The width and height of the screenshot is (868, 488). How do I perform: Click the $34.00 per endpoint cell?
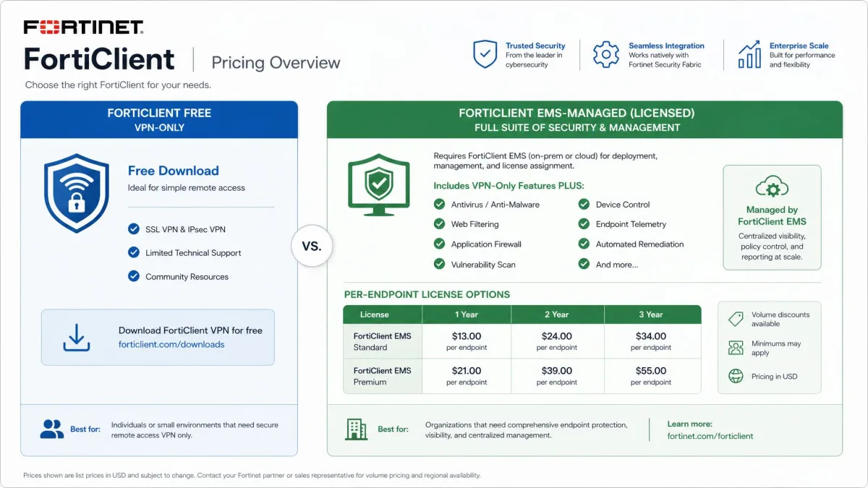[652, 341]
